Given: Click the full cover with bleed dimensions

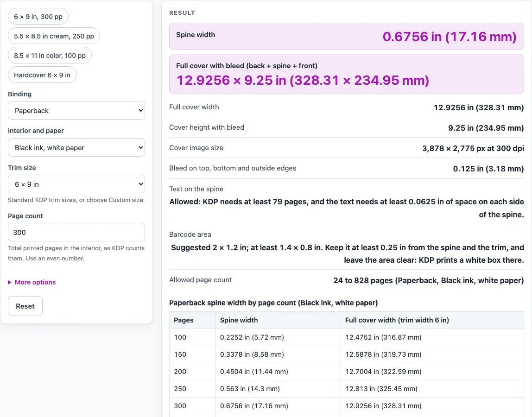Looking at the screenshot, I should [x=303, y=81].
